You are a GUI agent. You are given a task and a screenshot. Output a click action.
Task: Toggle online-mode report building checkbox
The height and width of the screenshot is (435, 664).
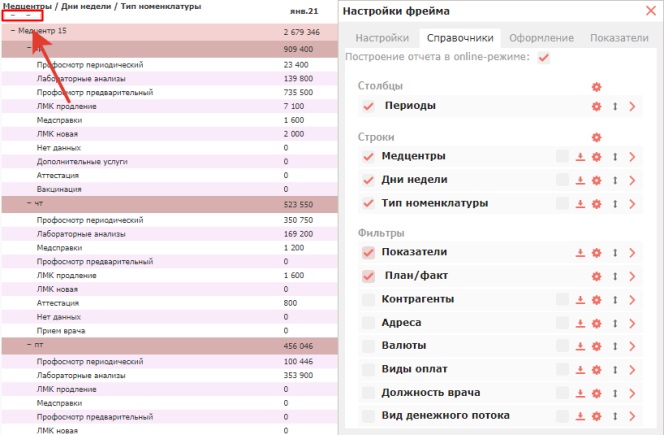pos(544,57)
